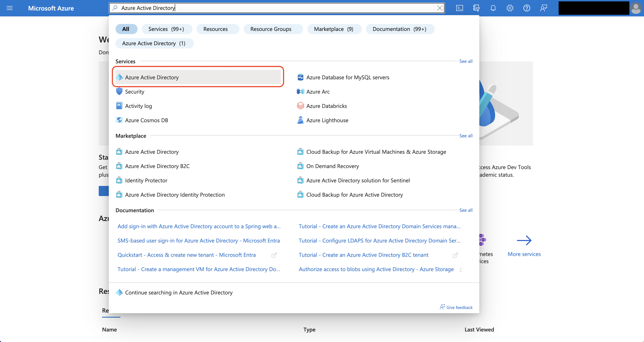Open SMS-based user sign-in documentation link
Image resolution: width=644 pixels, height=342 pixels.
[x=198, y=241]
